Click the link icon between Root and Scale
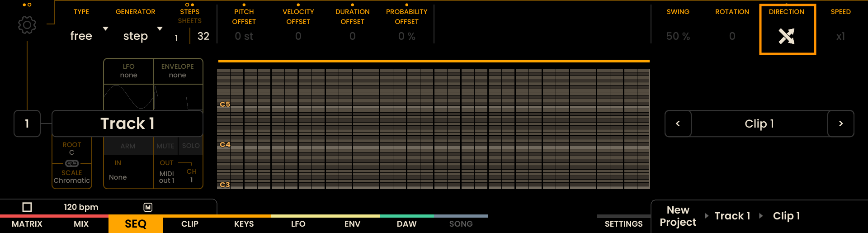 [x=72, y=163]
